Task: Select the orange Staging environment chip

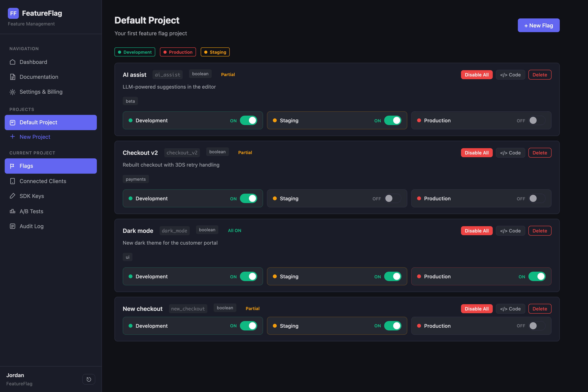Action: [x=215, y=52]
